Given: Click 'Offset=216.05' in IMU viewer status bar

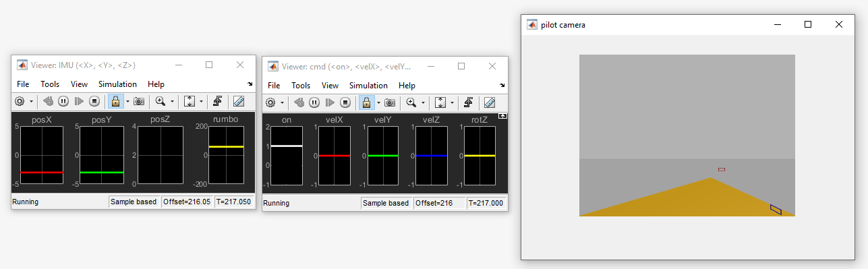Looking at the screenshot, I should point(187,202).
